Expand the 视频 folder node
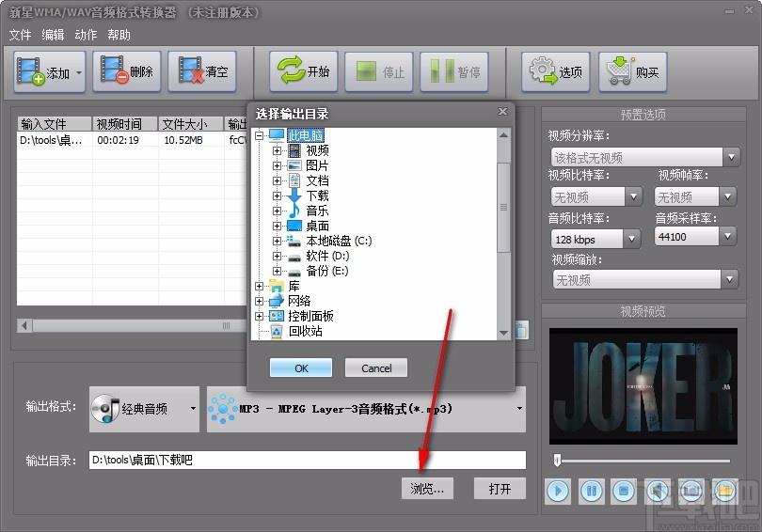Screen dimensions: 762x532 pos(277,151)
